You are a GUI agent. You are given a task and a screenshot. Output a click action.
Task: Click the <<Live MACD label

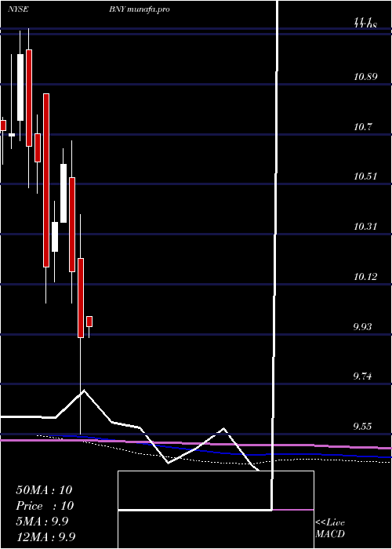pos(330,528)
